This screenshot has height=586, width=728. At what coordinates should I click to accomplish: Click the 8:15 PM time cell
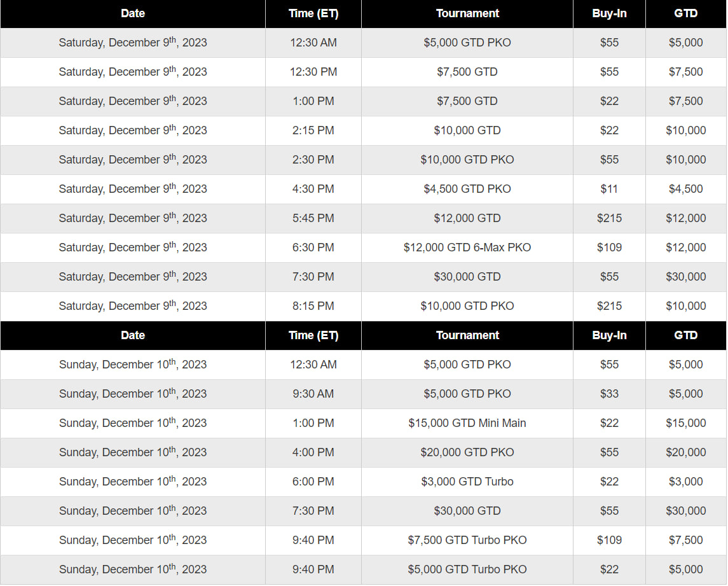point(313,306)
